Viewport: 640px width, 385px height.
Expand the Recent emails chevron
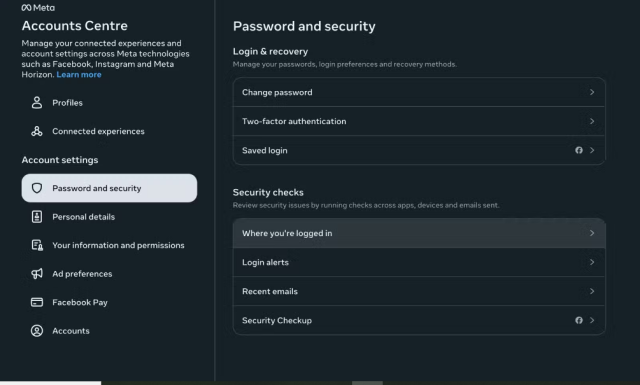592,291
